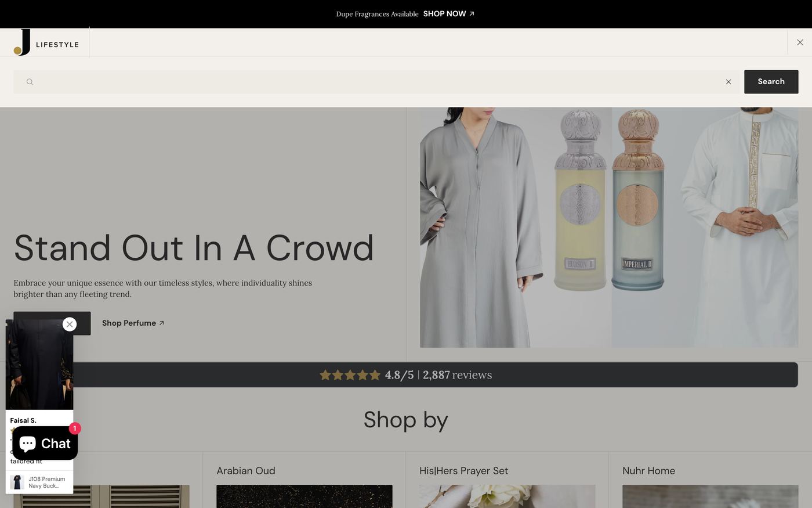This screenshot has height=508, width=812.
Task: Open the J108 Premium Navy product link
Action: click(x=39, y=482)
